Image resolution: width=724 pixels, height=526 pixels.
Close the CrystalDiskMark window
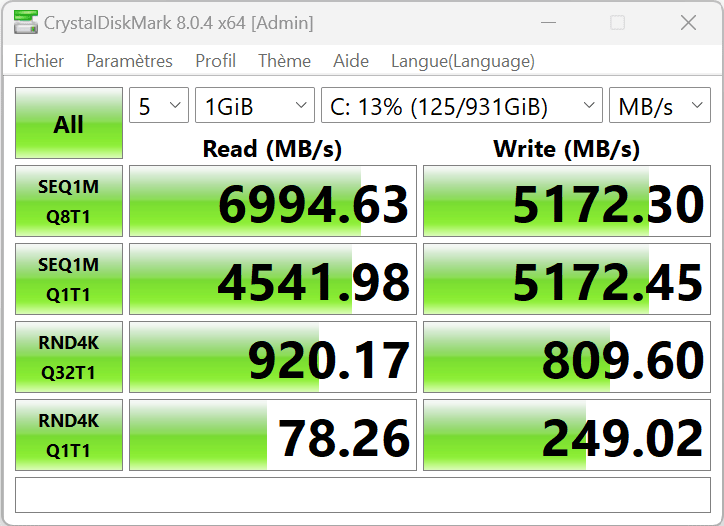click(x=688, y=23)
